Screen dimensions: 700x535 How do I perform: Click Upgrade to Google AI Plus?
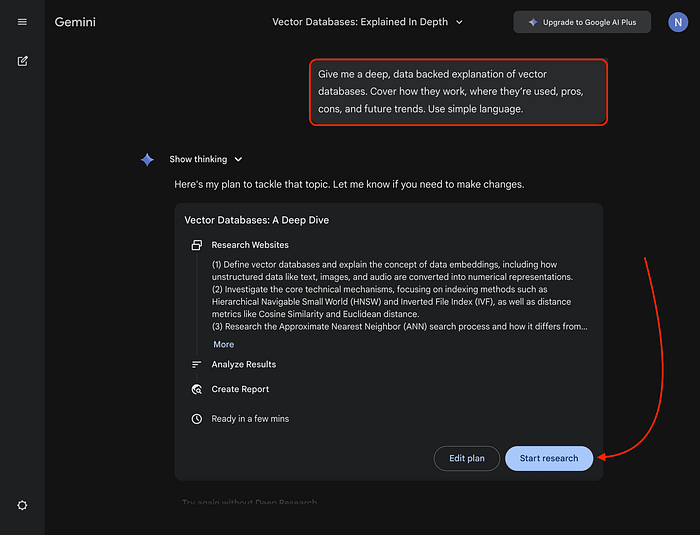pos(582,22)
